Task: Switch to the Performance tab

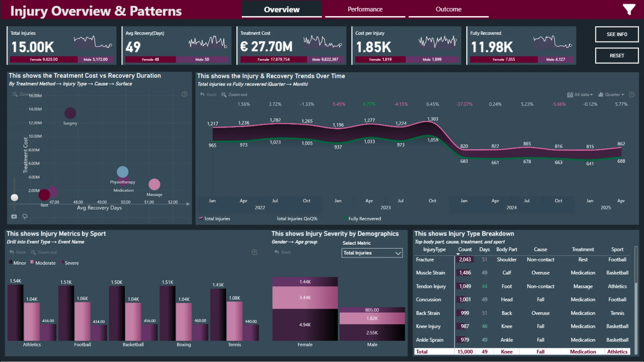Action: coord(365,9)
